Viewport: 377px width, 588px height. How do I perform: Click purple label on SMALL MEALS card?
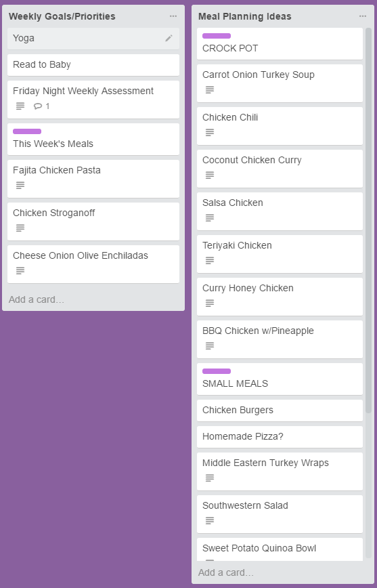(x=217, y=371)
